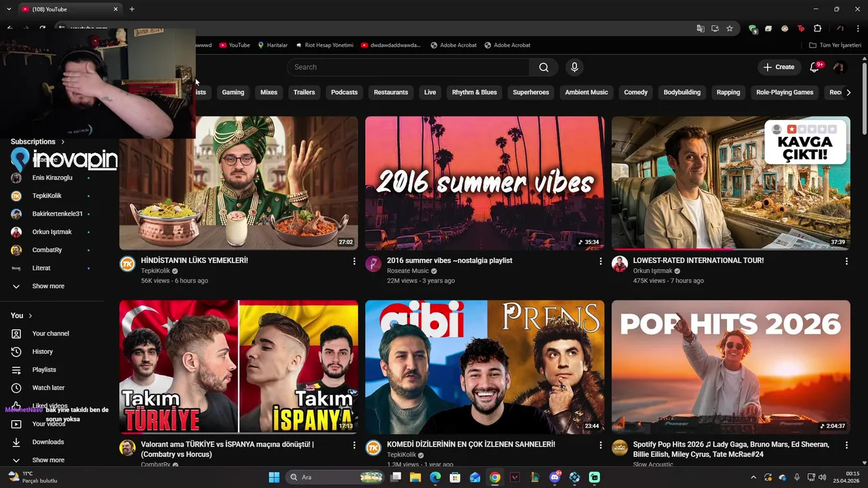868x488 pixels.
Task: Click the search magnifier button
Action: tap(544, 67)
